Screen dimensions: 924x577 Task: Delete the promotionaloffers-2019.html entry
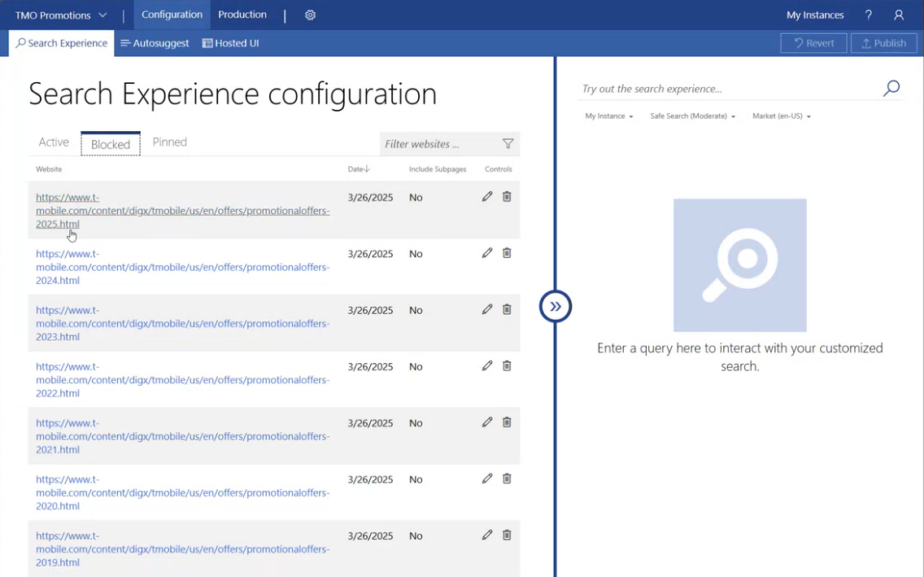click(x=507, y=535)
